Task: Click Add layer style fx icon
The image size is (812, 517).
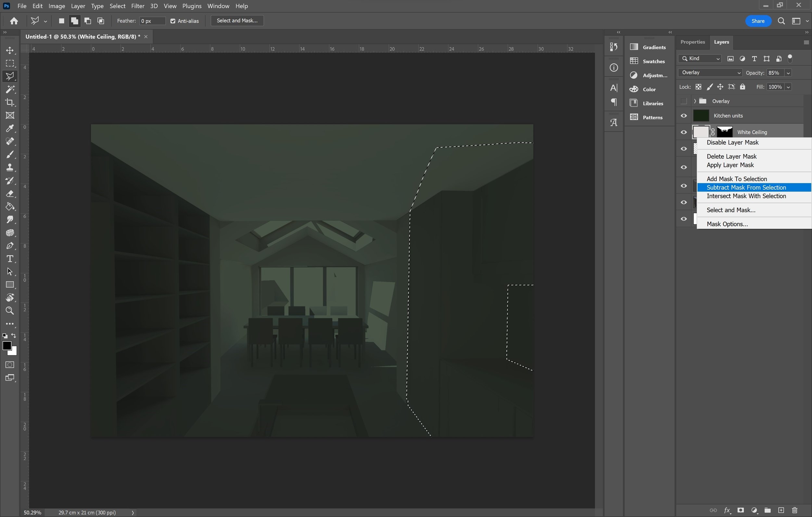Action: pos(727,511)
